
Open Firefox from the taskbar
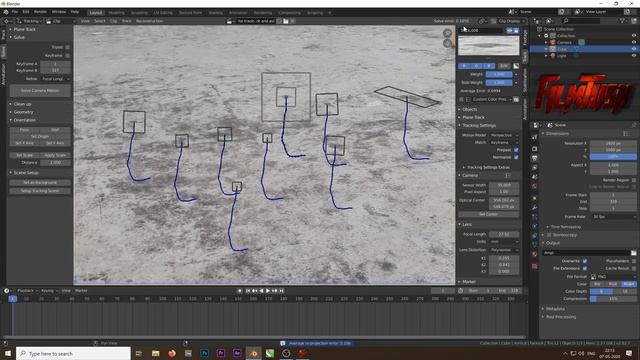coord(172,353)
